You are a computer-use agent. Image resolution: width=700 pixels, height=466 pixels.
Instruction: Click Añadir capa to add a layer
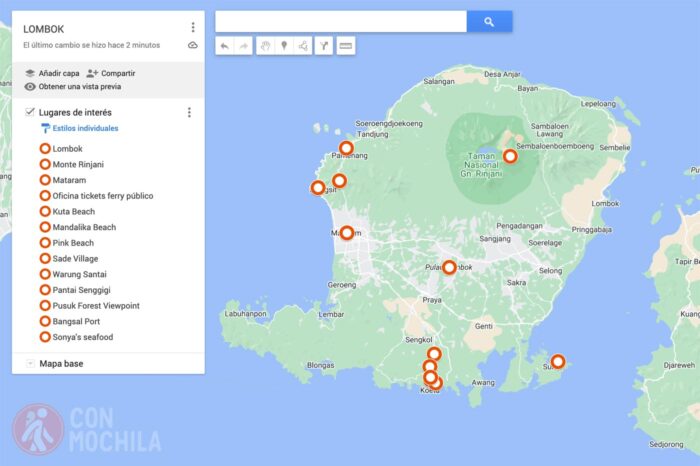click(x=53, y=73)
